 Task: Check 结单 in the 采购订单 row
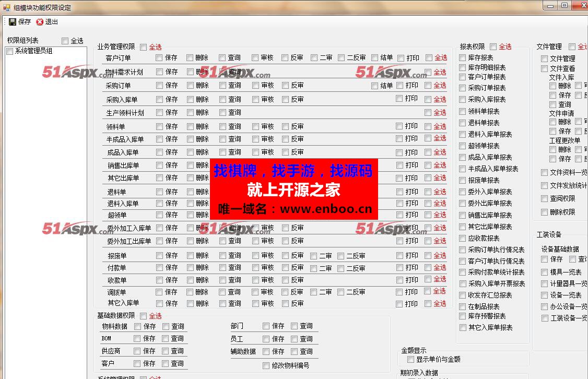374,86
